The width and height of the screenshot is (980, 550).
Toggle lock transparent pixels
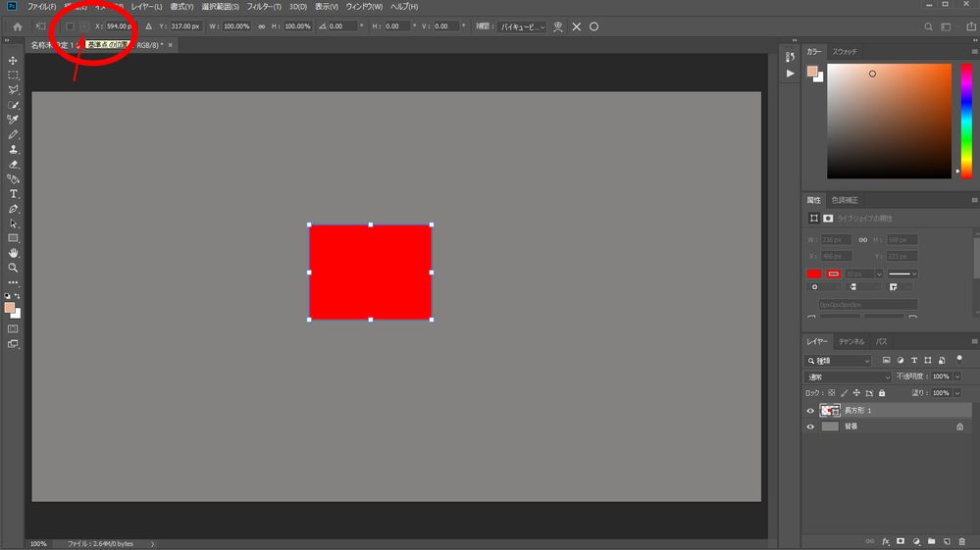(831, 393)
